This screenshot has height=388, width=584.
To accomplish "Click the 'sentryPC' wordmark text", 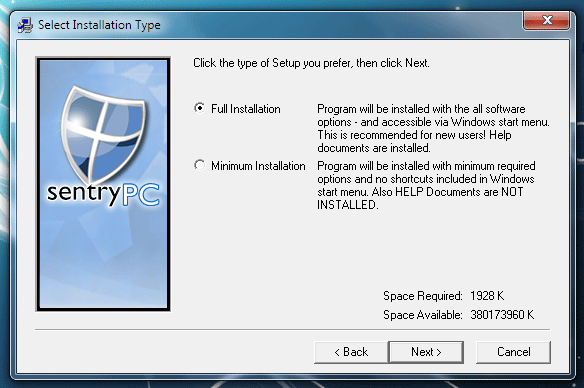I will click(103, 194).
